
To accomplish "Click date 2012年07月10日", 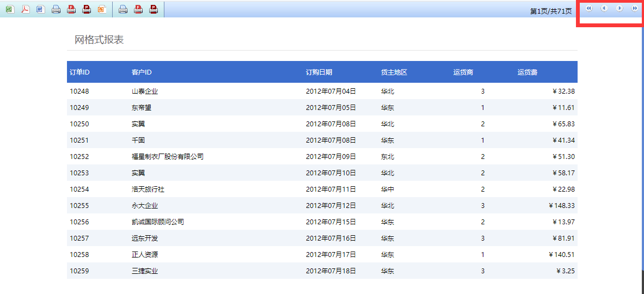I will click(x=330, y=173).
